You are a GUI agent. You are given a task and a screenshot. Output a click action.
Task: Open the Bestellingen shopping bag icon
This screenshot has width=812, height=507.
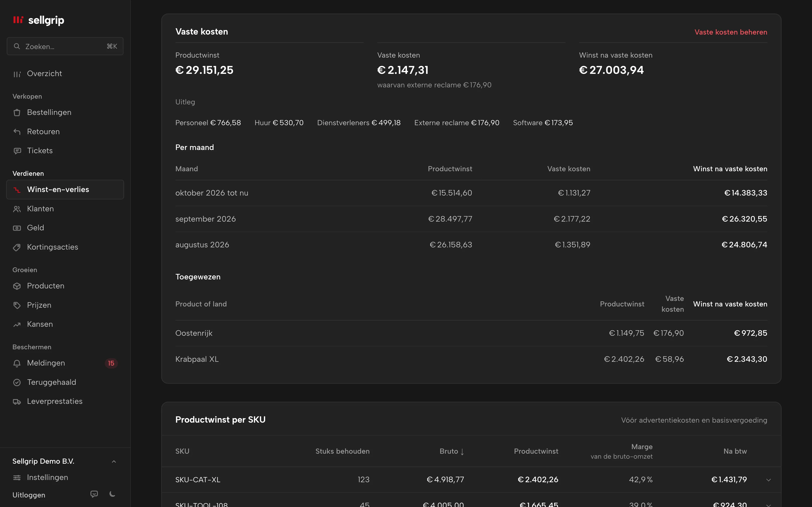pos(17,113)
